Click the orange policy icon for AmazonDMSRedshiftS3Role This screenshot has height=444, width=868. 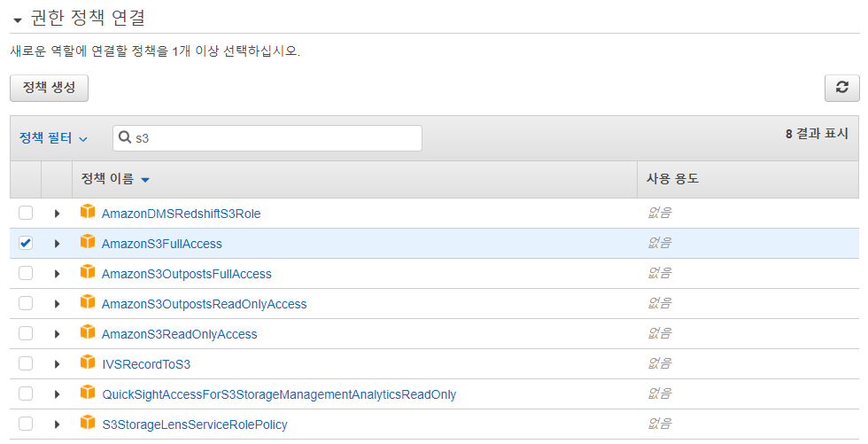[88, 212]
